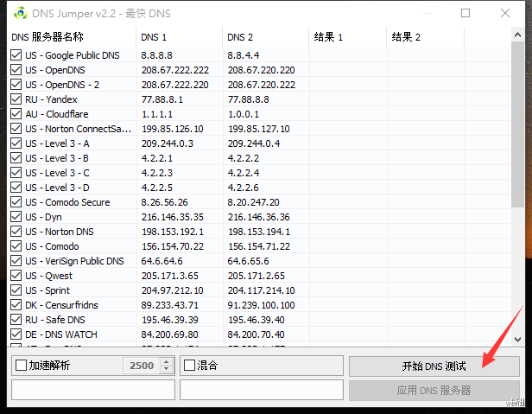The height and width of the screenshot is (414, 532).
Task: Toggle the AU - Cloudflare checkbox
Action: click(16, 114)
